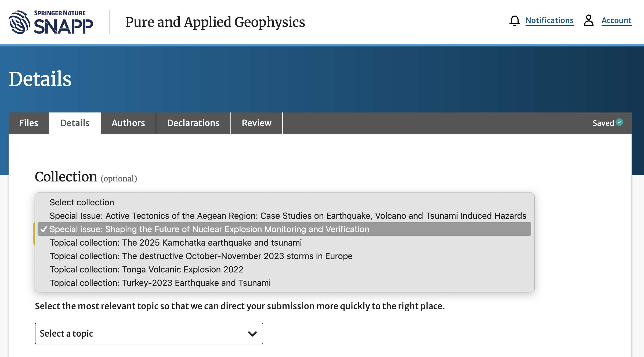644x357 pixels.
Task: Click the Springer Nature SNAPP logo
Action: [51, 22]
